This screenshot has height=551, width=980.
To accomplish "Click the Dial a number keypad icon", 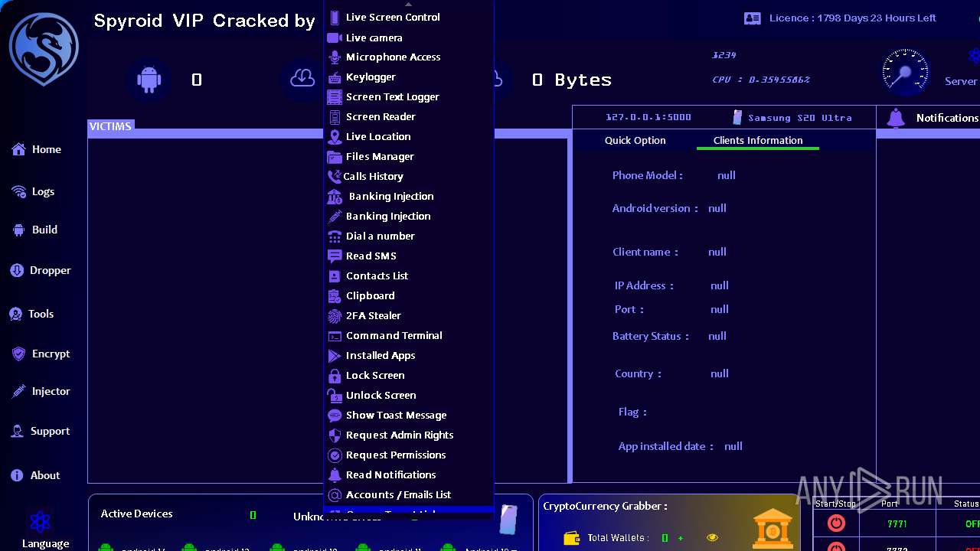I will [x=335, y=236].
